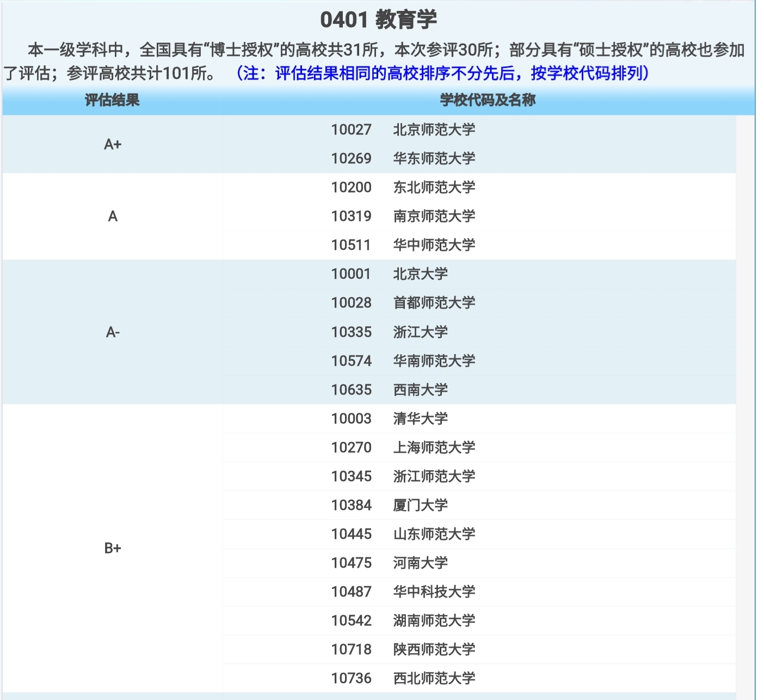Click the title '0401 教育学'
Viewport: 764px width, 700px height.
[x=378, y=20]
